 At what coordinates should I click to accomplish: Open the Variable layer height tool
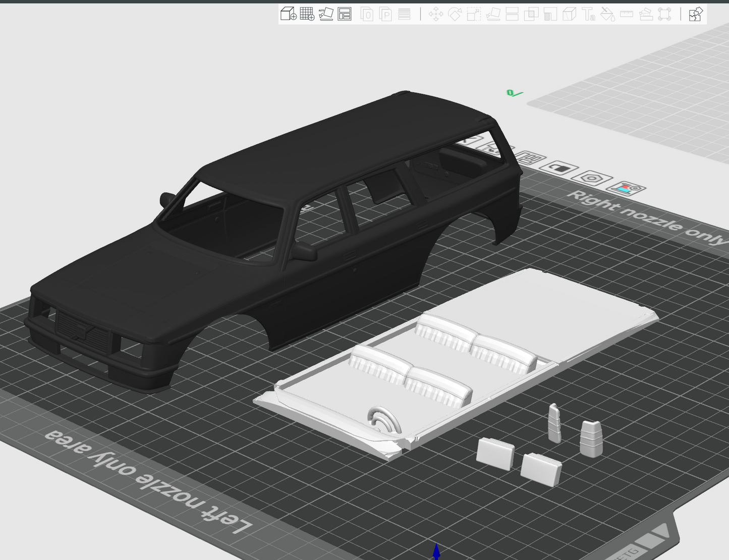coord(404,14)
